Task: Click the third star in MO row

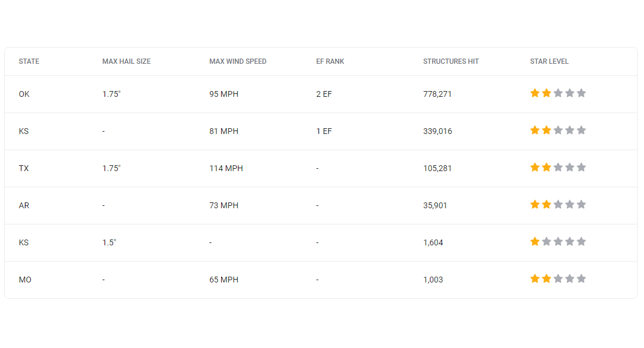Action: pyautogui.click(x=558, y=278)
